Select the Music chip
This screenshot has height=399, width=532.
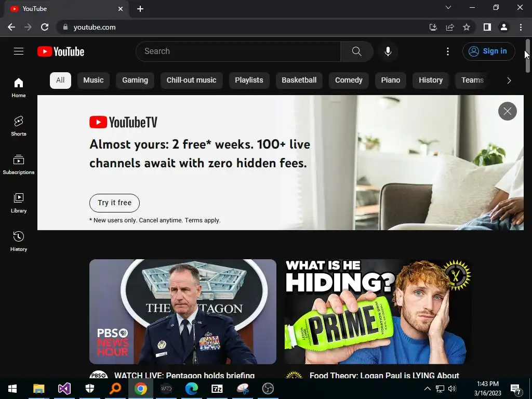pyautogui.click(x=94, y=81)
